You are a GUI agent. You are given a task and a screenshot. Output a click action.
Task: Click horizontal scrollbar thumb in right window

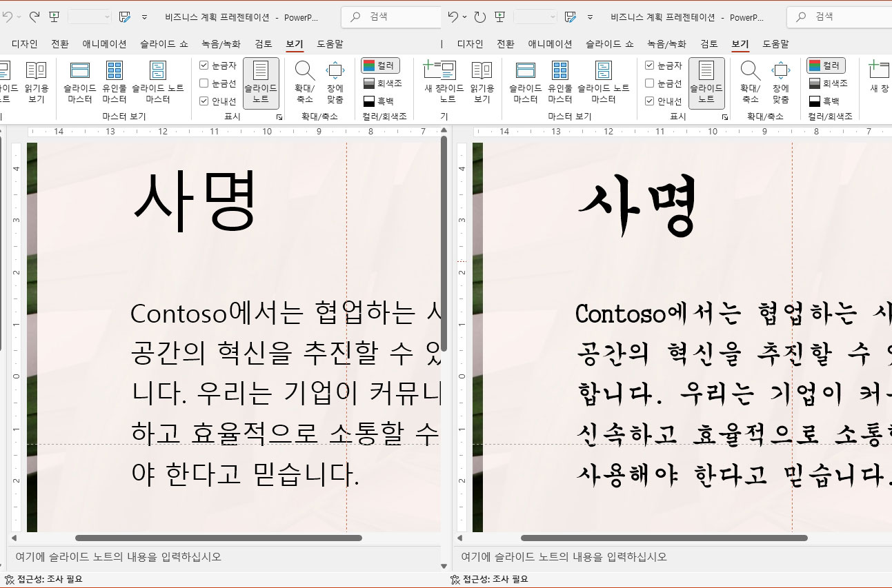coord(664,538)
